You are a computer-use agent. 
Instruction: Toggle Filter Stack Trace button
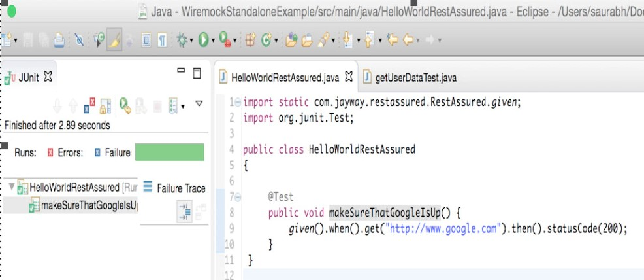tap(184, 212)
